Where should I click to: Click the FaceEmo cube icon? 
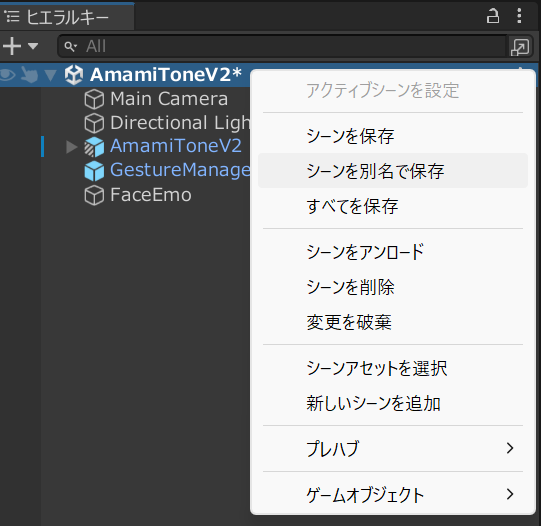pos(94,196)
